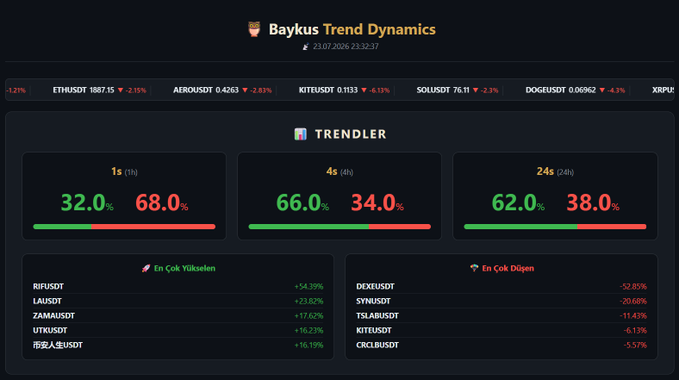Select ETHUSDT in the ticker bar

(x=70, y=90)
